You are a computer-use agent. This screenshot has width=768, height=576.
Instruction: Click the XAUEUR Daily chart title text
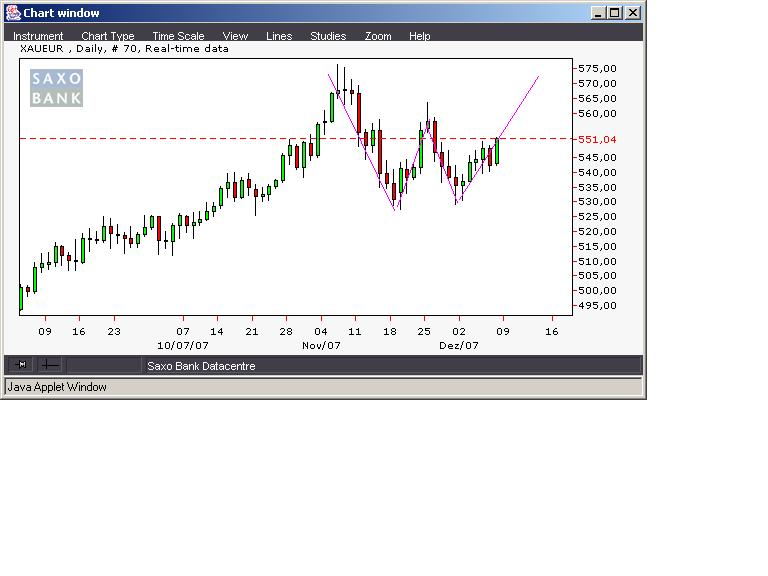click(x=124, y=48)
